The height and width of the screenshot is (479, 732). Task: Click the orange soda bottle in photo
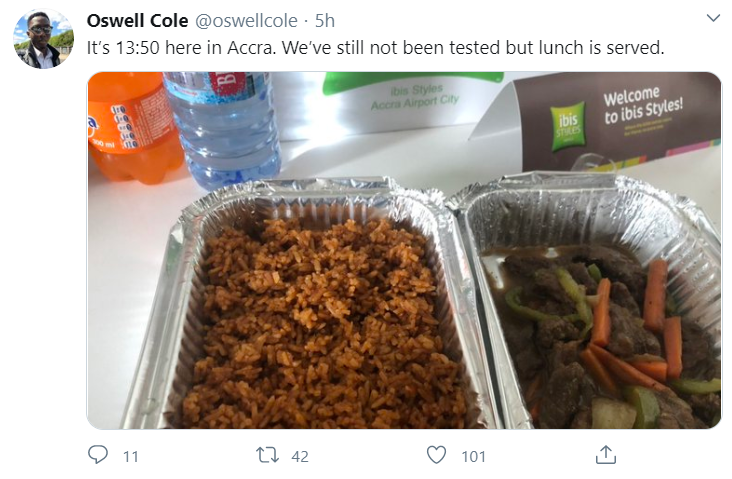[133, 127]
